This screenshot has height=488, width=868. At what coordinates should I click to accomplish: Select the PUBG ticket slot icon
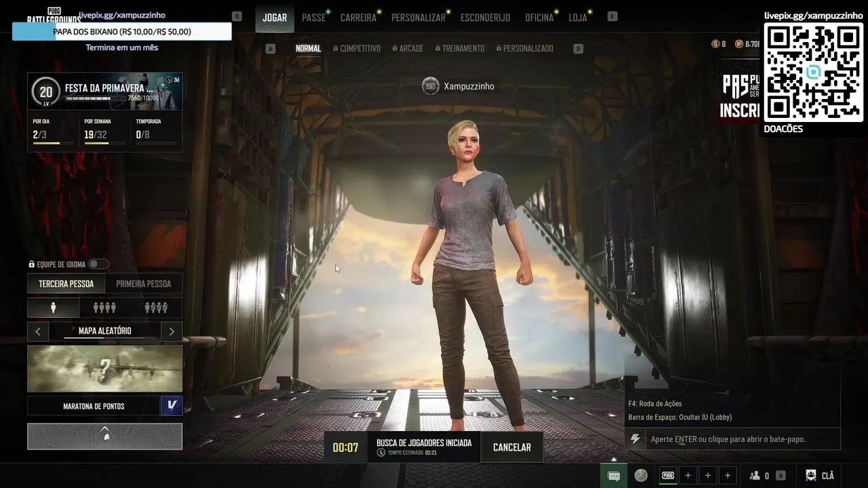pyautogui.click(x=668, y=476)
